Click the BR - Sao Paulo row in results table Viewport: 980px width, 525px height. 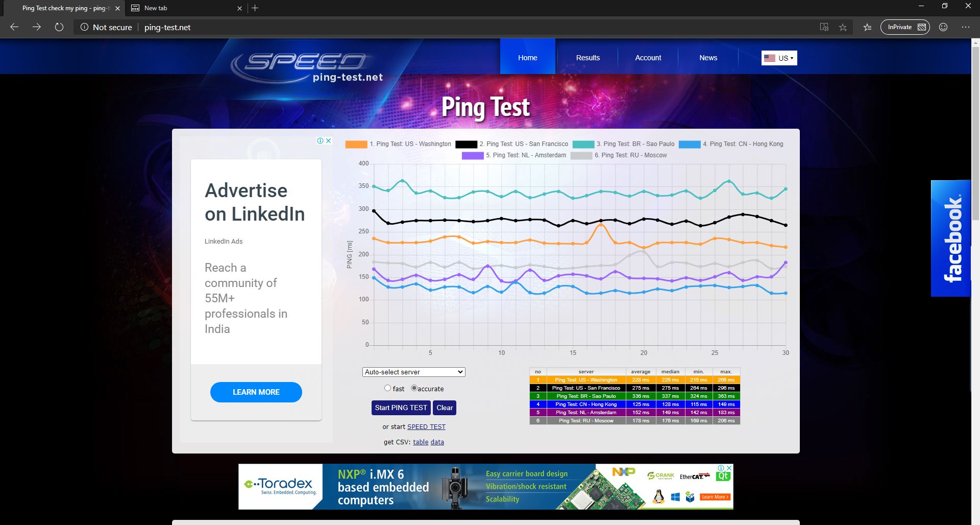635,396
